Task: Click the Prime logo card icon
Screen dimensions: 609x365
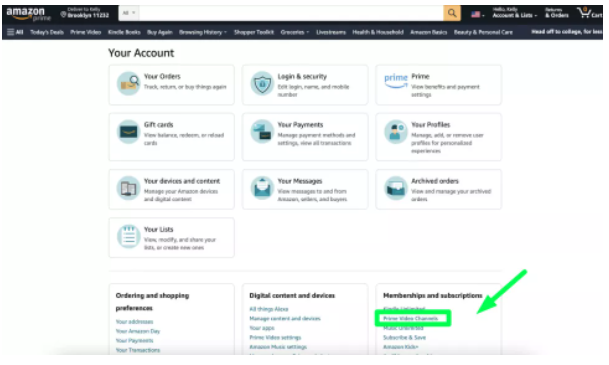Action: click(x=396, y=81)
